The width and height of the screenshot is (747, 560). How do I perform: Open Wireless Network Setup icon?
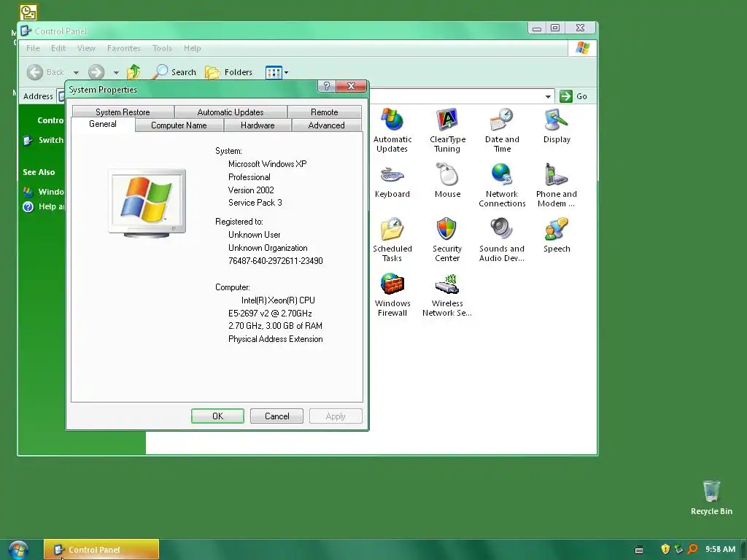(447, 295)
